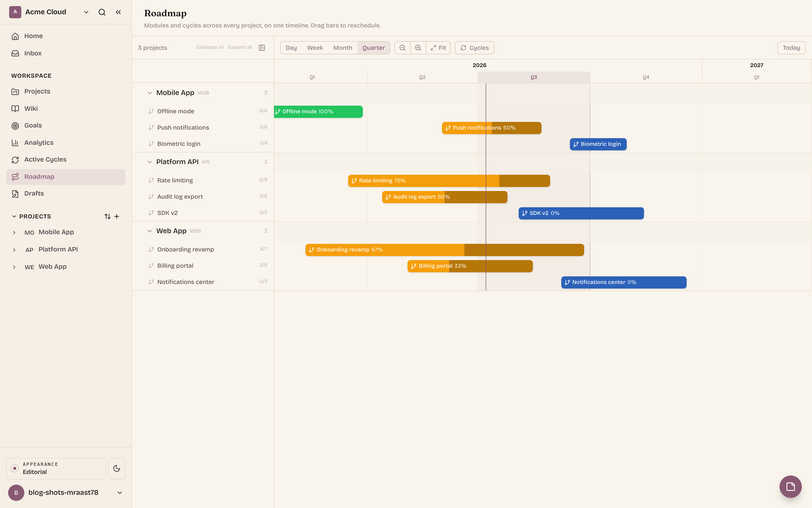Collapse the Mobile App group
812x508 pixels.
coord(150,93)
